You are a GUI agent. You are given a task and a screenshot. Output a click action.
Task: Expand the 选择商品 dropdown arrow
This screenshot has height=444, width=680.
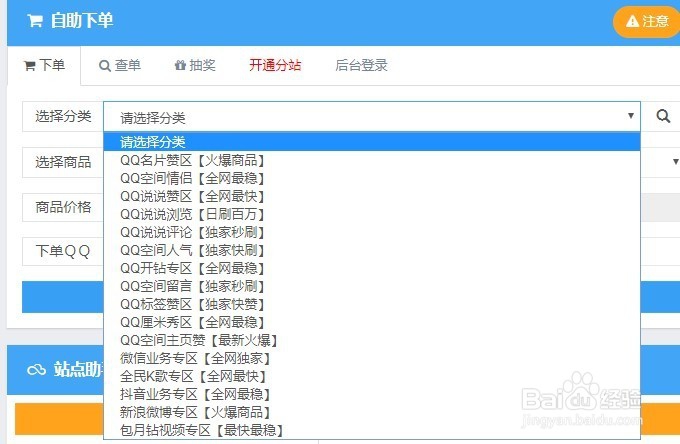click(x=675, y=161)
